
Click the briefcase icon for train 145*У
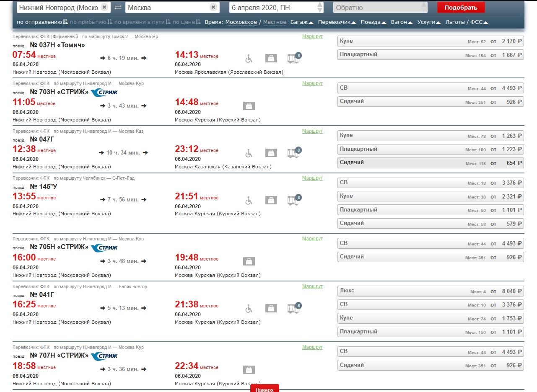point(271,201)
